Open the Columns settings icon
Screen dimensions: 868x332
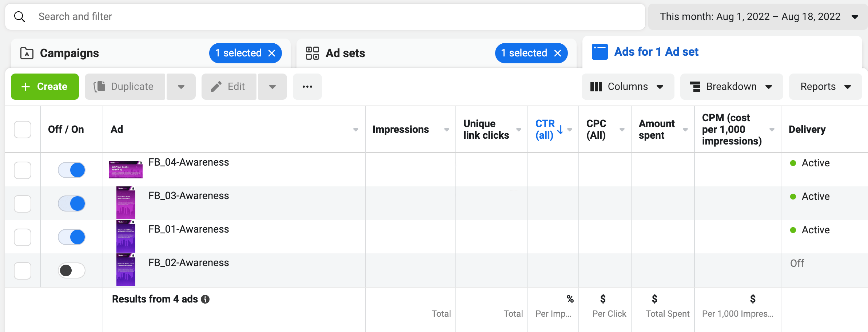click(x=596, y=86)
